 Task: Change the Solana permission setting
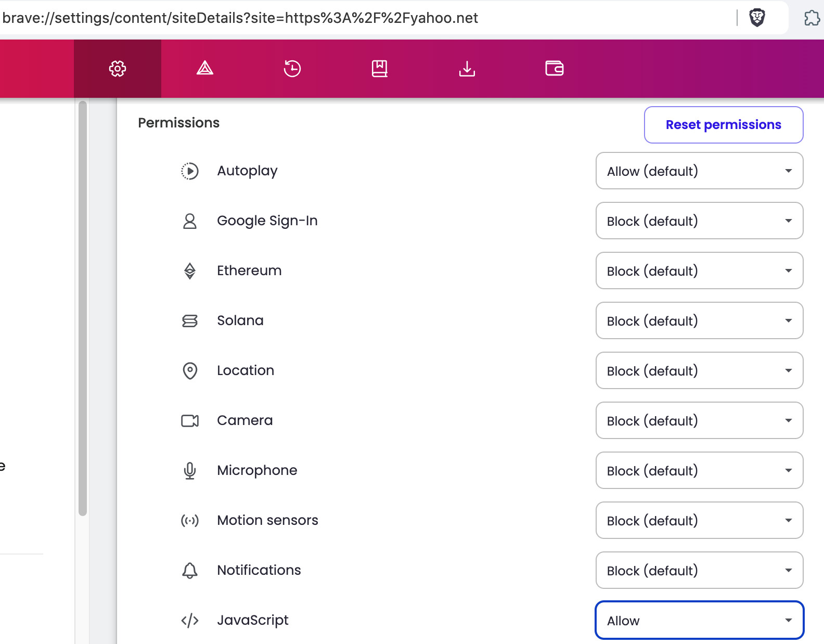[x=699, y=321]
